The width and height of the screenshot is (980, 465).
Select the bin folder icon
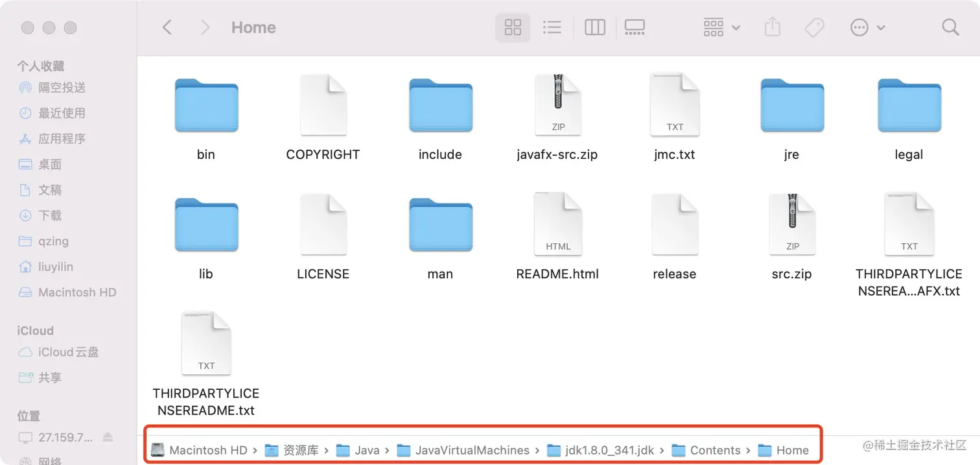point(206,106)
